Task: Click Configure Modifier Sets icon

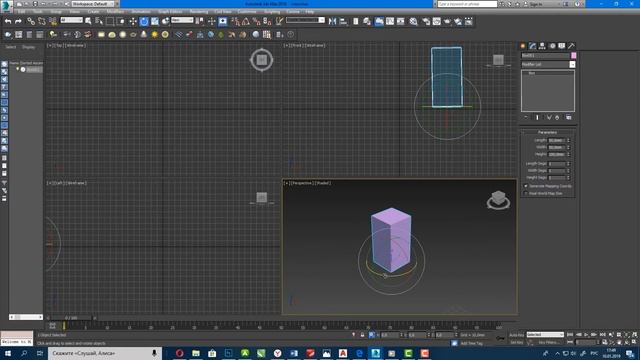Action: tap(569, 118)
